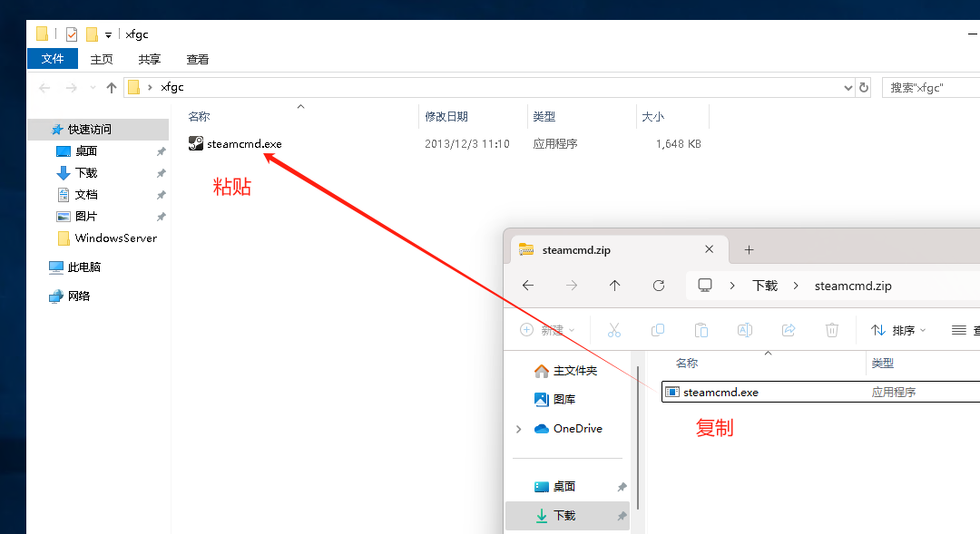Screen dimensions: 980x534
Task: Sort by 名称 column in xfgc window
Action: click(x=200, y=117)
